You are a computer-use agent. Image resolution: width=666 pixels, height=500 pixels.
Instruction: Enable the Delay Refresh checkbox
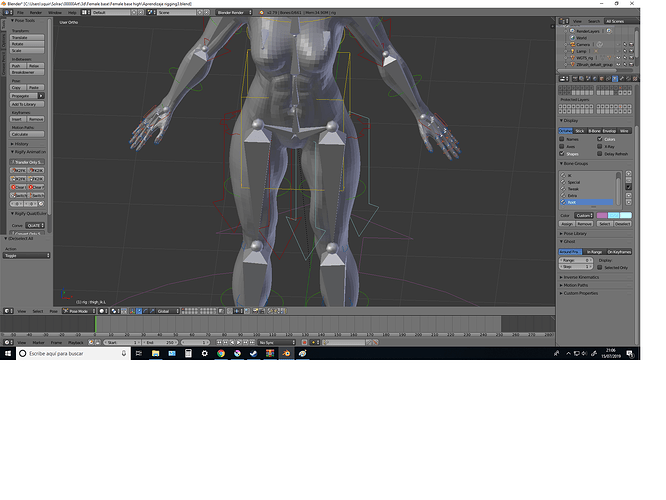(x=600, y=154)
